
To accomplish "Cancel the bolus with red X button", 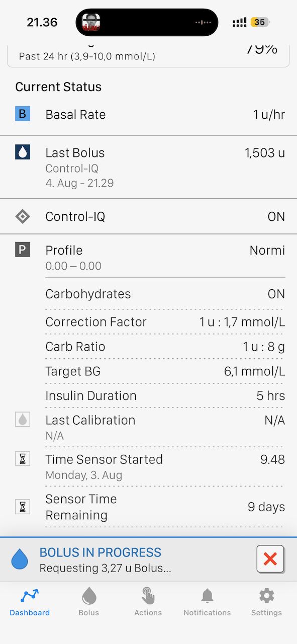I will 270,559.
